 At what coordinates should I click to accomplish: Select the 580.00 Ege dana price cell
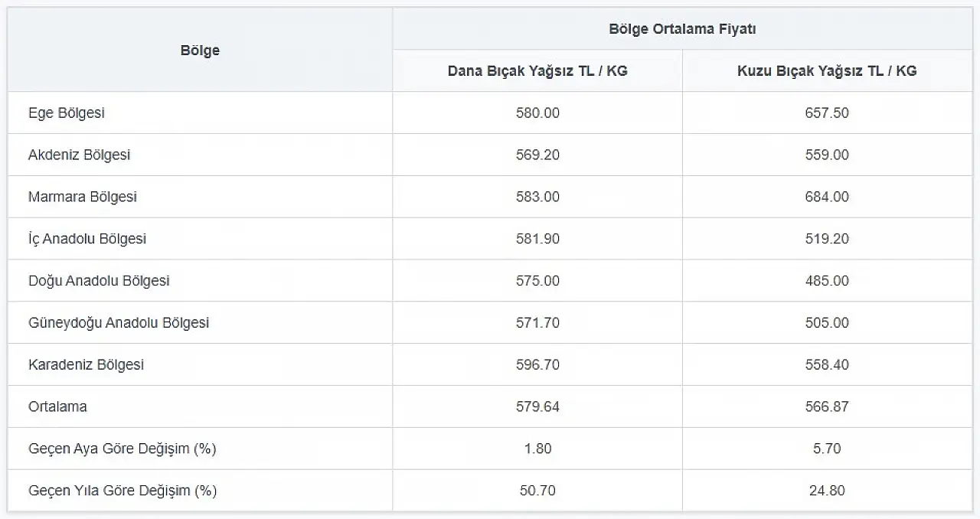pos(537,113)
